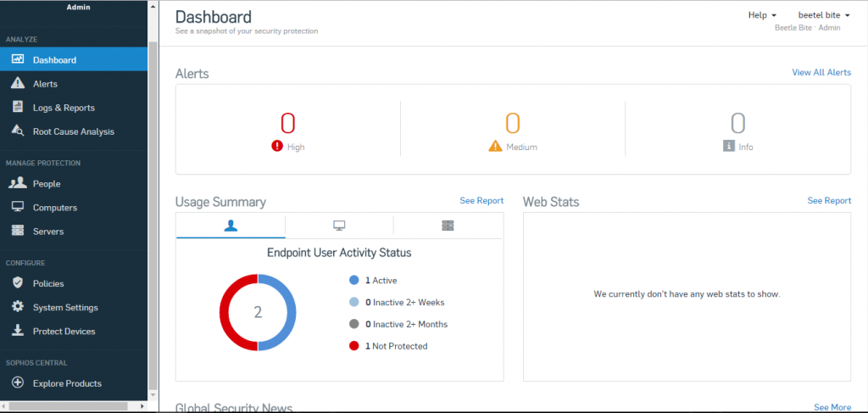Click the 'Beetle Bite · Admin' text

pyautogui.click(x=807, y=28)
